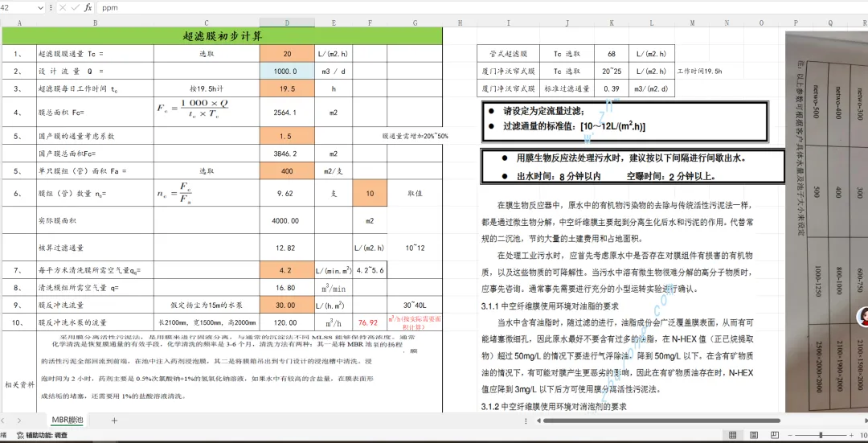Select cell with value 3846.2
This screenshot has width=868, height=443.
(287, 154)
